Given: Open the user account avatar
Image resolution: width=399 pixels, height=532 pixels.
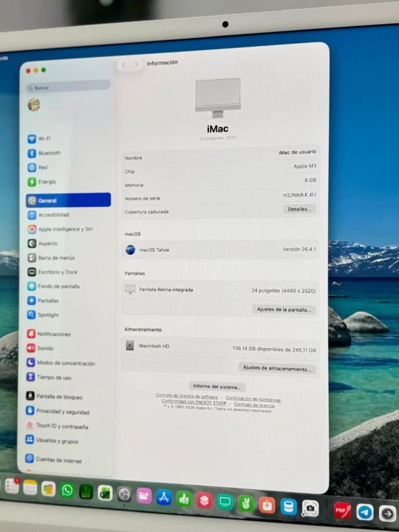Looking at the screenshot, I should [x=34, y=105].
